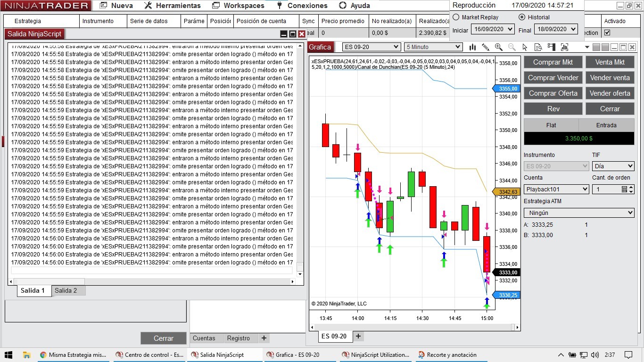
Task: Click the Comprar Mkt button
Action: point(553,62)
